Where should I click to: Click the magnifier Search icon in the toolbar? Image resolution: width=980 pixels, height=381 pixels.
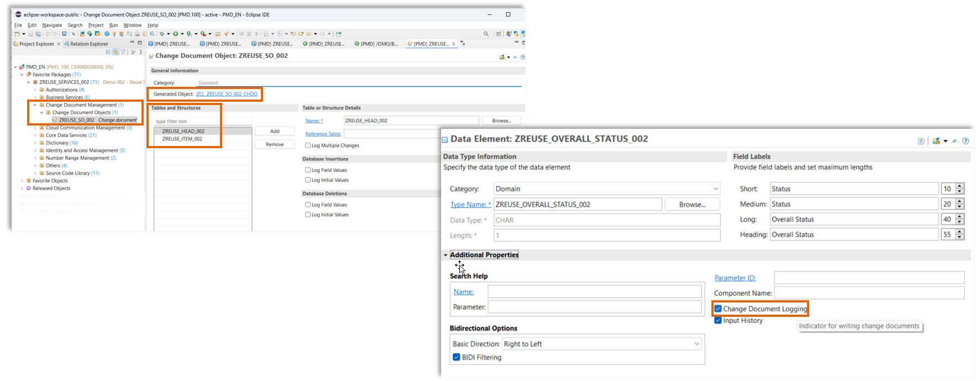tap(486, 34)
